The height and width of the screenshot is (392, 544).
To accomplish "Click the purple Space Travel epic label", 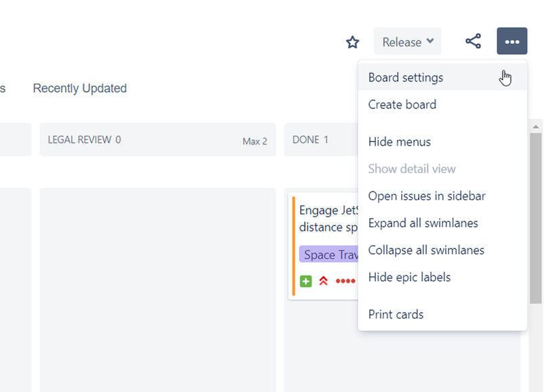I will point(331,254).
